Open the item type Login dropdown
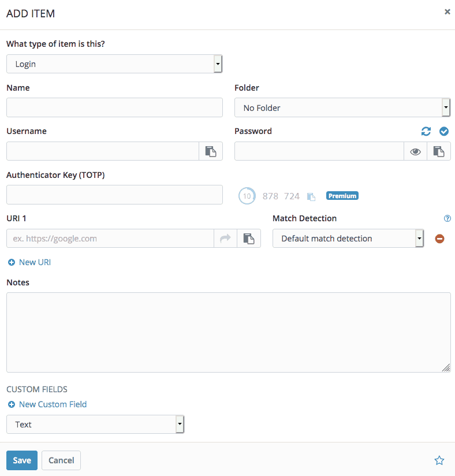 pos(114,64)
